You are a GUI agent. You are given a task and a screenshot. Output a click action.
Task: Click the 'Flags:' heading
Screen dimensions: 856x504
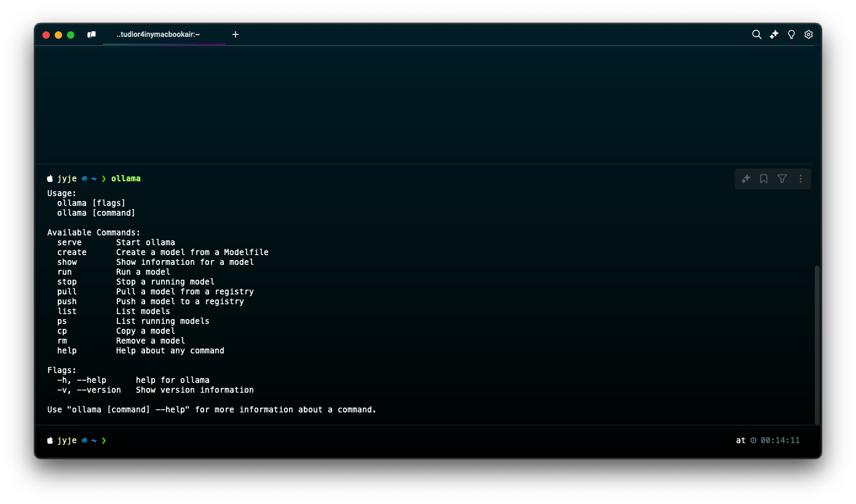click(62, 370)
